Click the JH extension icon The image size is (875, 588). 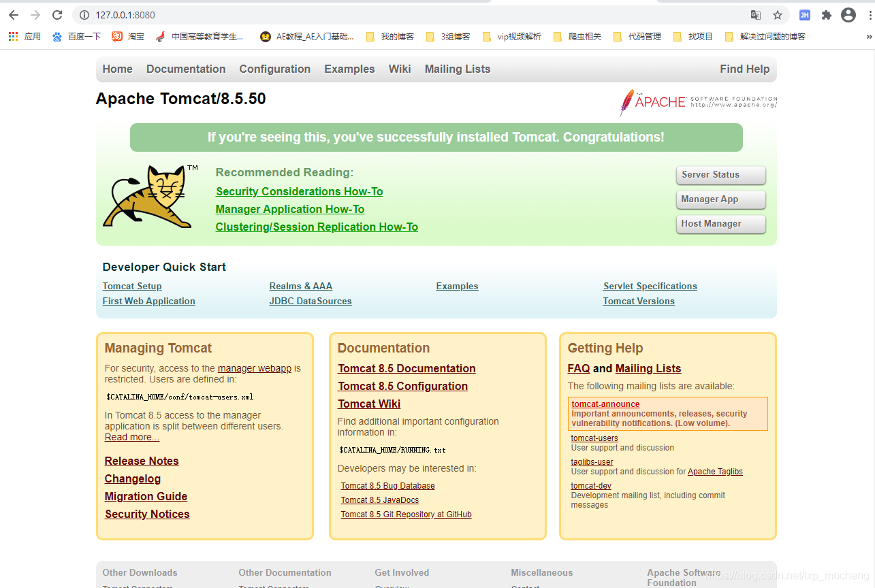pyautogui.click(x=805, y=15)
